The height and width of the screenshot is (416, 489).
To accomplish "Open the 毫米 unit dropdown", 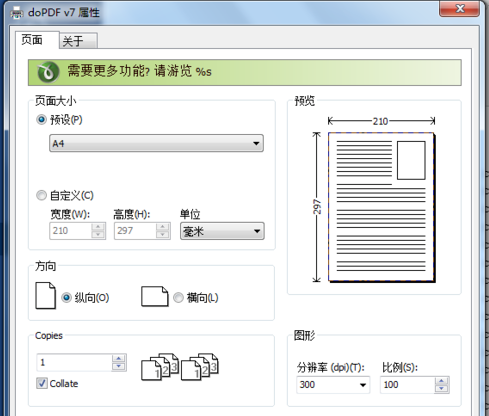I will point(222,231).
